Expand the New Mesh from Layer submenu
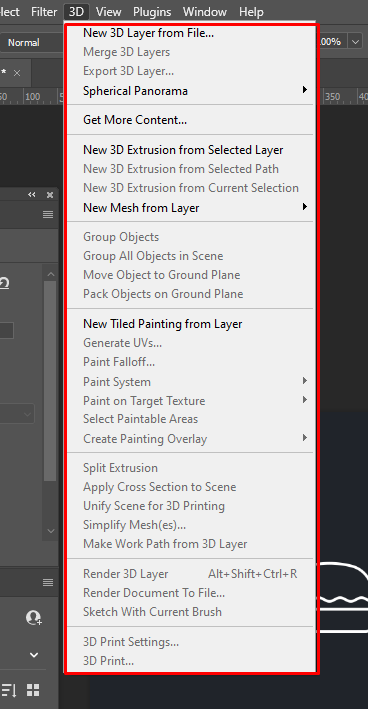This screenshot has height=709, width=368. 190,208
